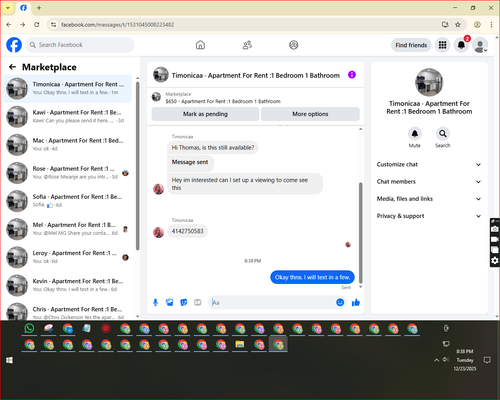Click Timonicaa's avatar beside the phone number
The width and height of the screenshot is (500, 400).
click(158, 232)
